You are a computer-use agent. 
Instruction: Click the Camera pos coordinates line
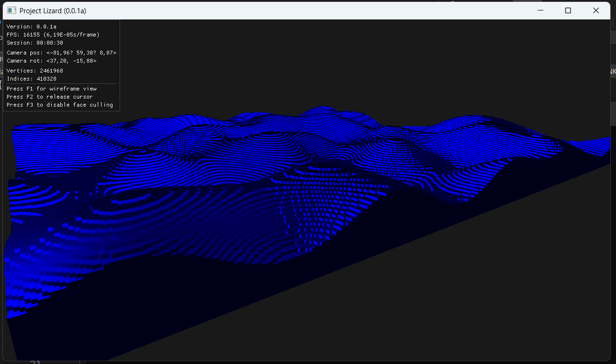point(61,53)
